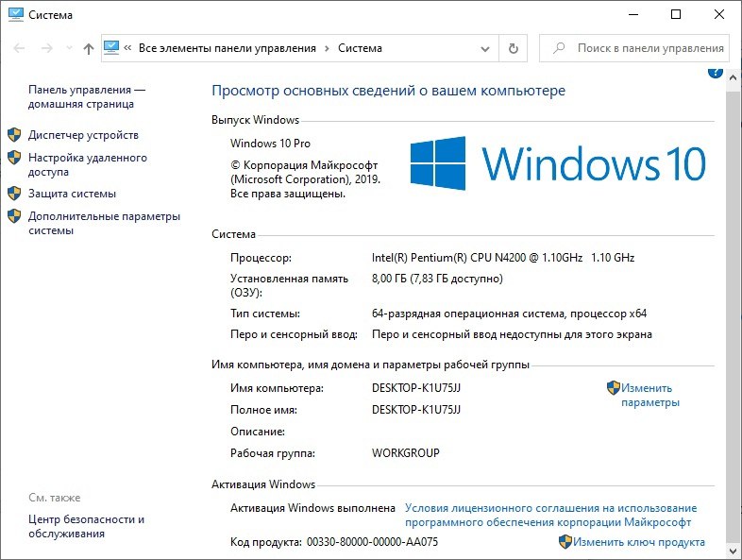The height and width of the screenshot is (560, 742).
Task: Click the Система window title icon
Action: point(16,15)
